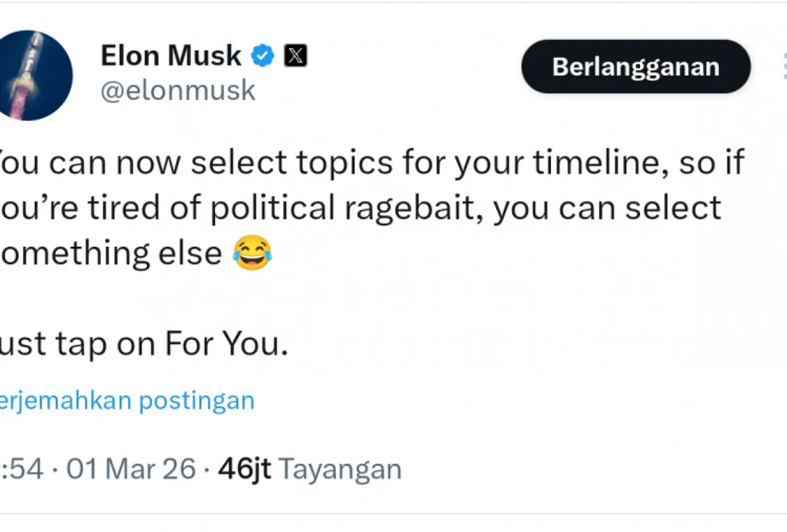Click the blue verified checkmark badge
This screenshot has width=787, height=532.
[x=263, y=56]
